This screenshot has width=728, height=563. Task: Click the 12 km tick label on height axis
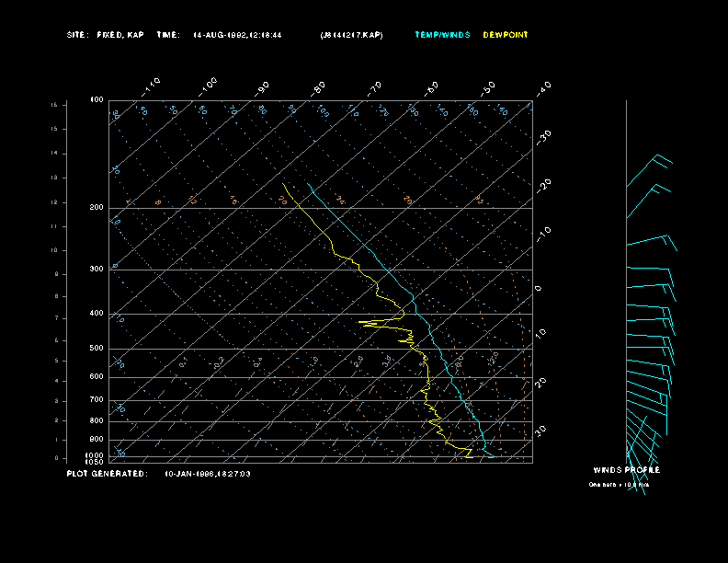pyautogui.click(x=54, y=202)
